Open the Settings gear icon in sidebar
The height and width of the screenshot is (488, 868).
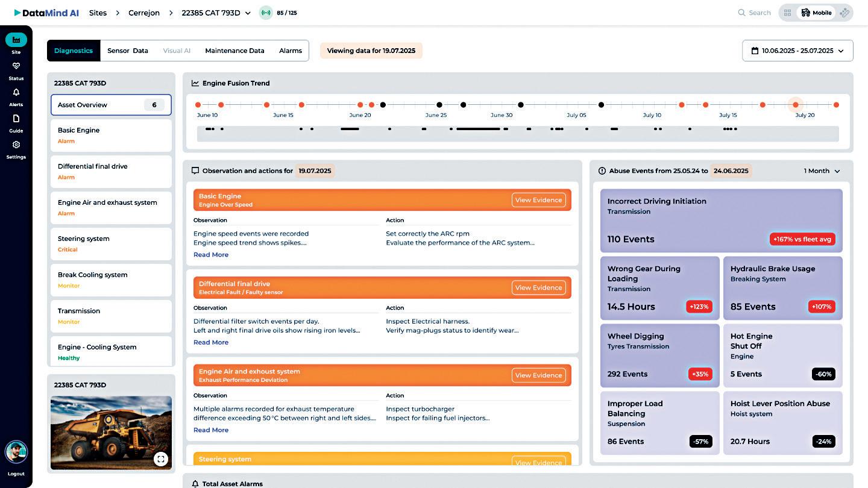[16, 145]
